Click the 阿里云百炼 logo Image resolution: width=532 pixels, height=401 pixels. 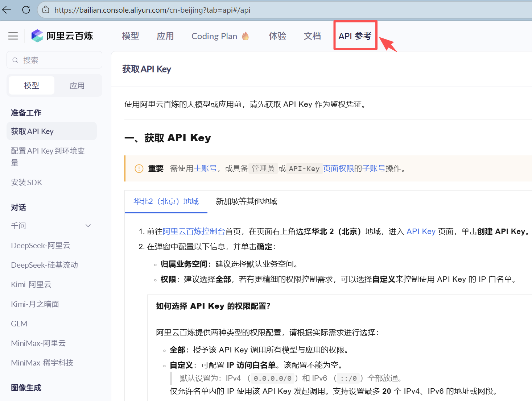tap(62, 36)
